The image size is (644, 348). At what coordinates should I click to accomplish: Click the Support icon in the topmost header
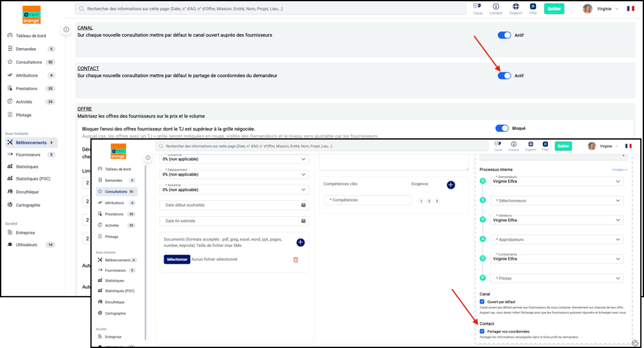click(x=515, y=7)
